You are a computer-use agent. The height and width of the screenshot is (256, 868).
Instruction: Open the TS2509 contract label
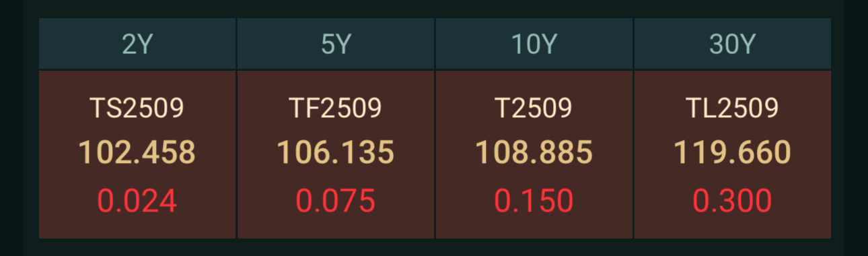(137, 108)
